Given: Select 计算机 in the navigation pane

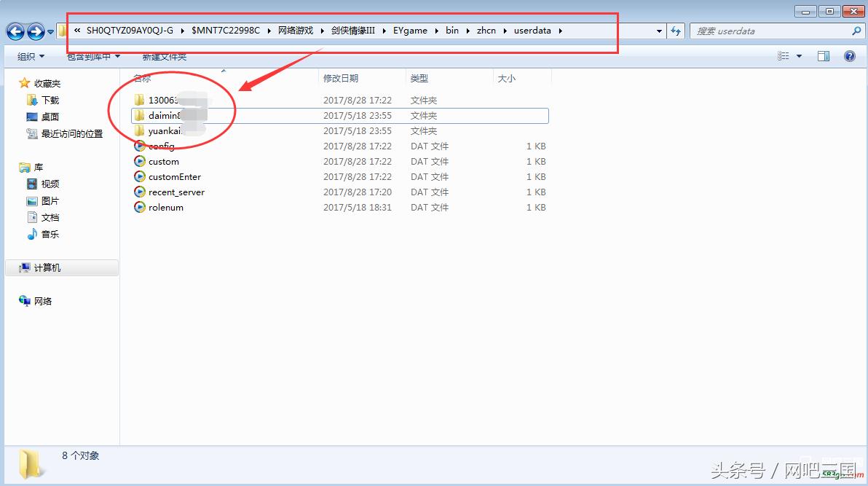Looking at the screenshot, I should click(47, 268).
